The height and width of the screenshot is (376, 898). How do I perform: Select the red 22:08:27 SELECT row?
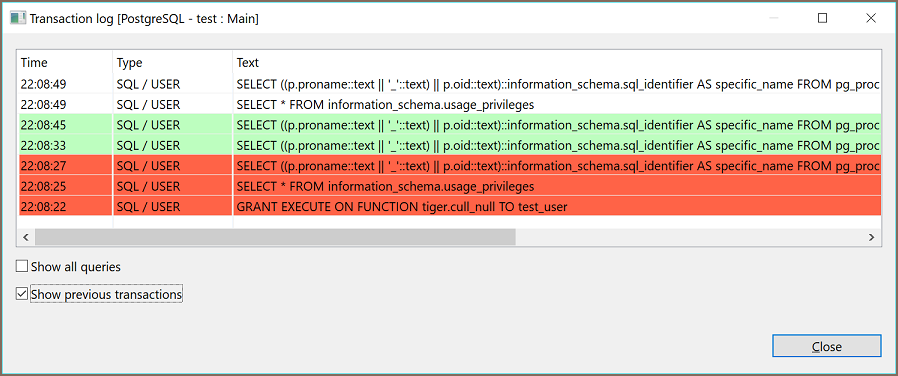(x=450, y=165)
